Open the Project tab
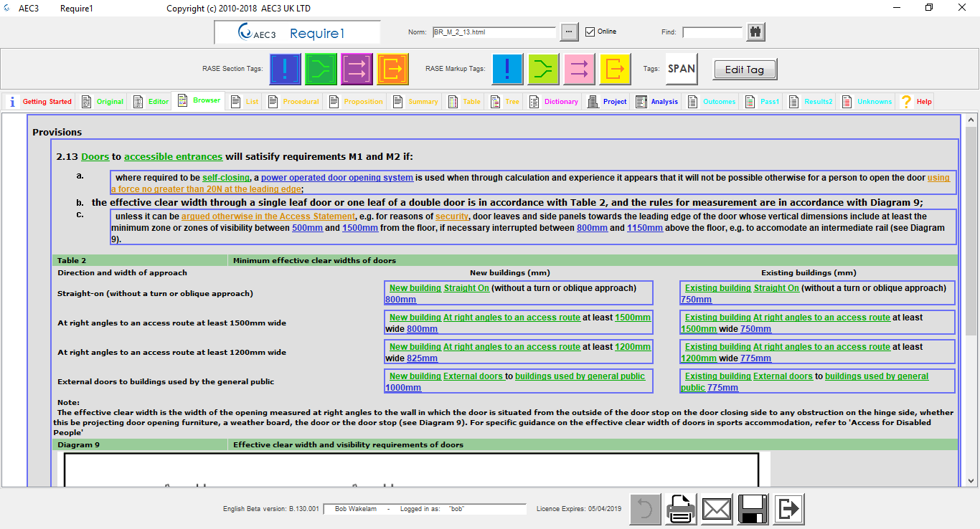Image resolution: width=980 pixels, height=529 pixels. pos(607,102)
